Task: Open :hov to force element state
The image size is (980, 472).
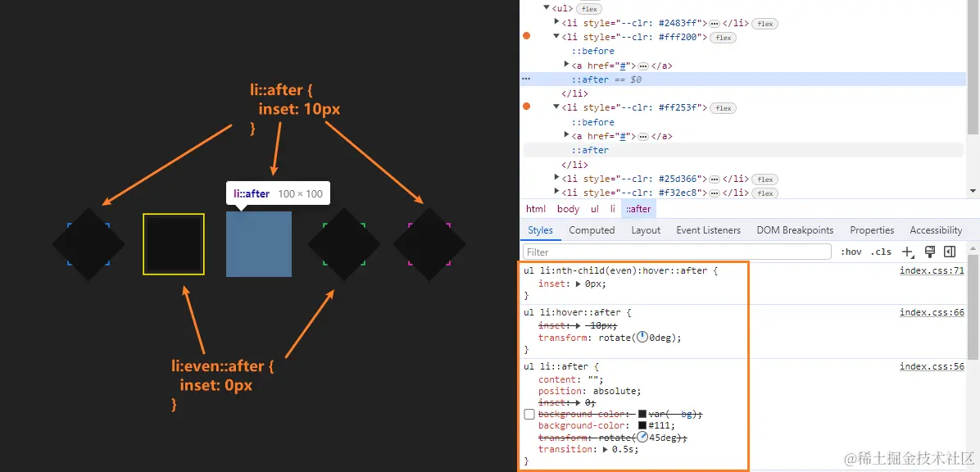Action: coord(851,252)
